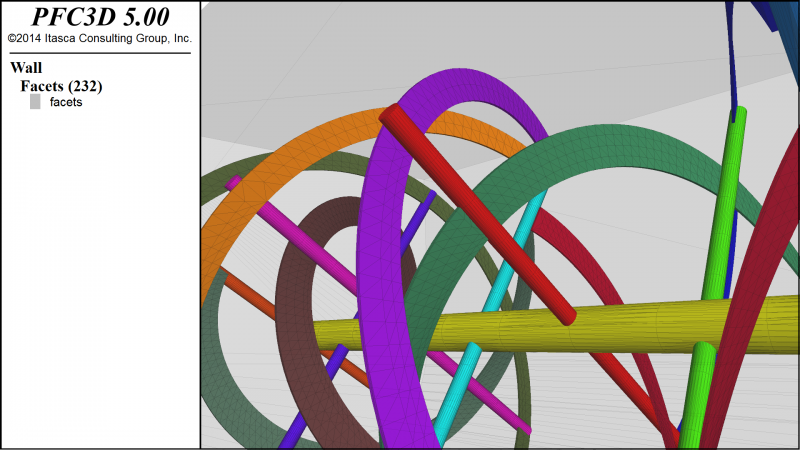Click the red diagonal cylinder

(477, 214)
